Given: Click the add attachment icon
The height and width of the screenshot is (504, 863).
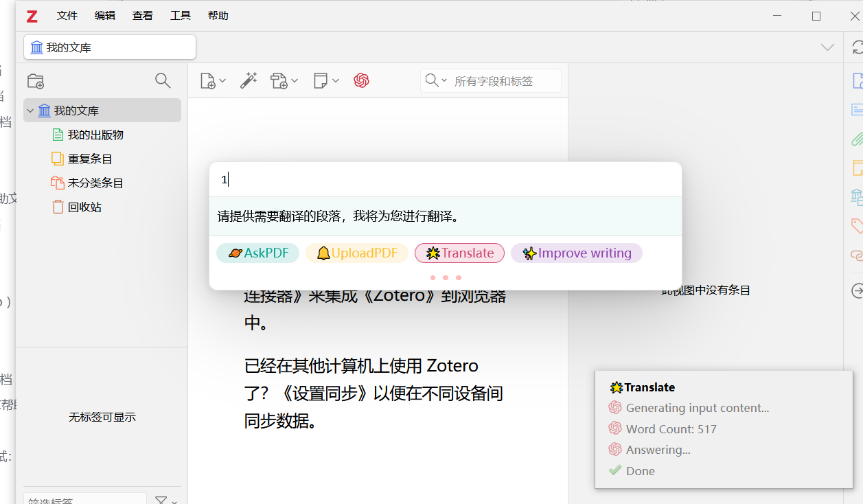Looking at the screenshot, I should [x=279, y=81].
